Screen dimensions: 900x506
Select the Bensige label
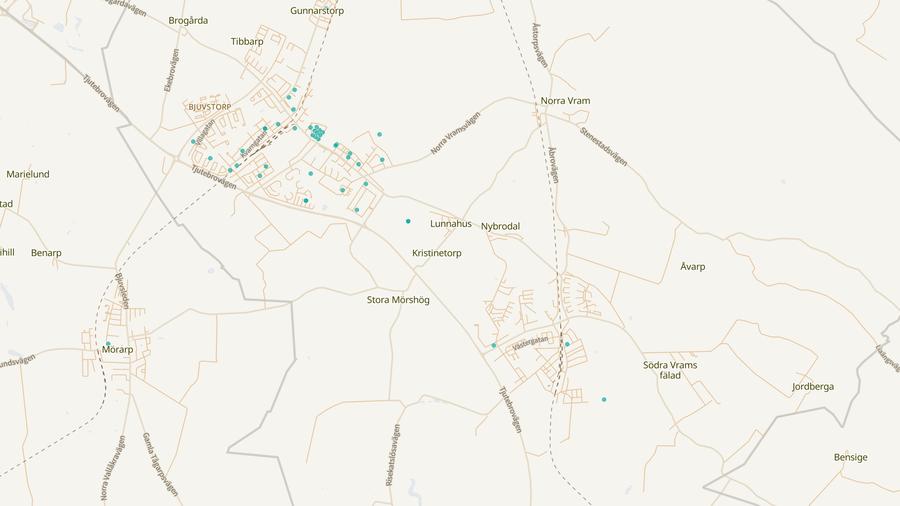[x=850, y=457]
